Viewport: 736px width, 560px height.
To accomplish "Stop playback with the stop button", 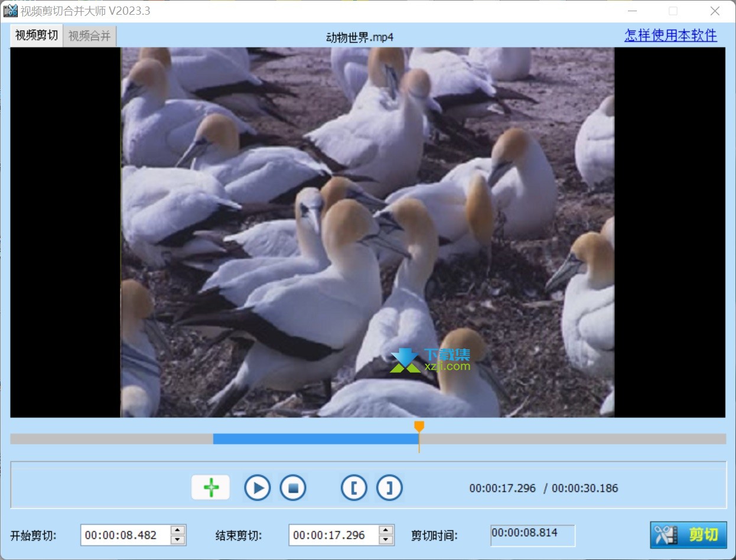I will 293,488.
